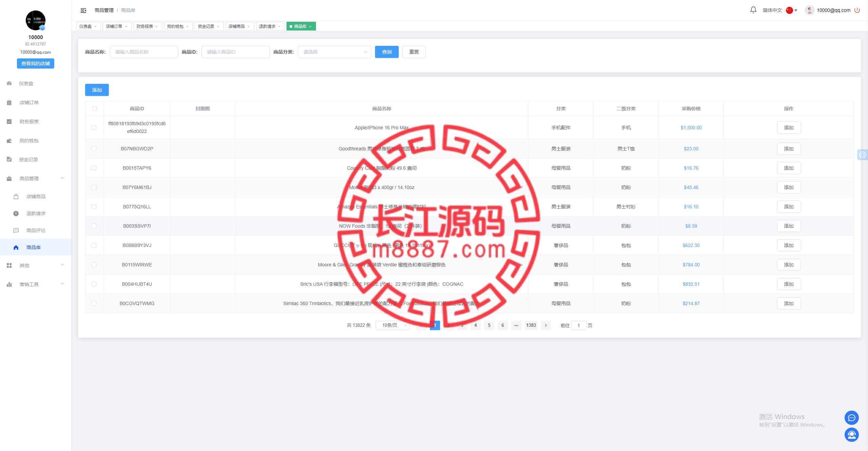The width and height of the screenshot is (868, 451).
Task: Click the dashboard icon beside 仪表盘
Action: 9,83
